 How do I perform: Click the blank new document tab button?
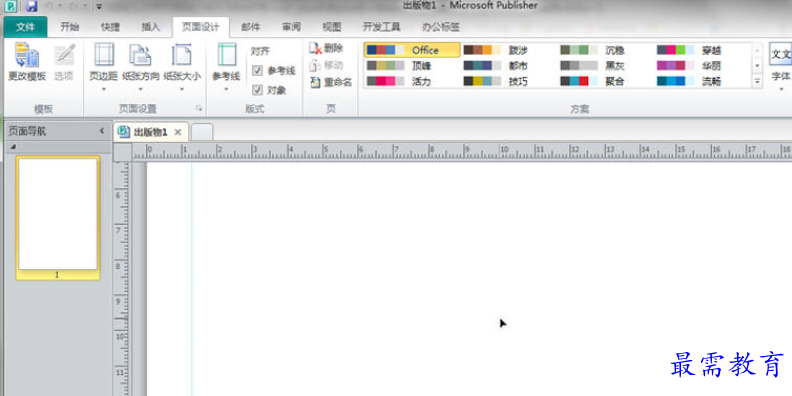202,132
